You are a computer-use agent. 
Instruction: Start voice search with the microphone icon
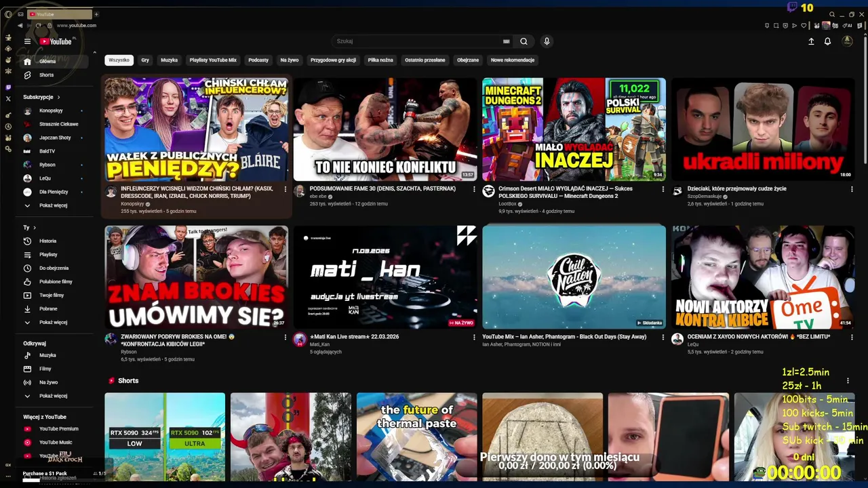[x=547, y=41]
